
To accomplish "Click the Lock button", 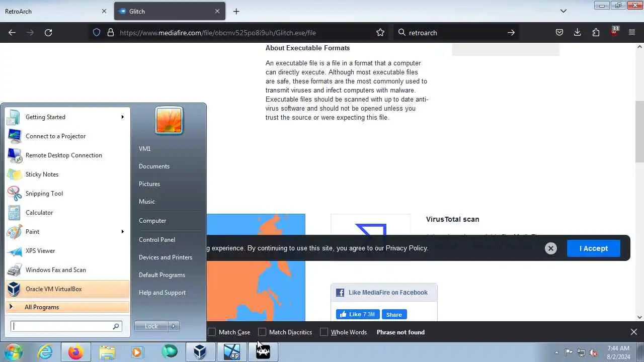I will click(x=151, y=326).
